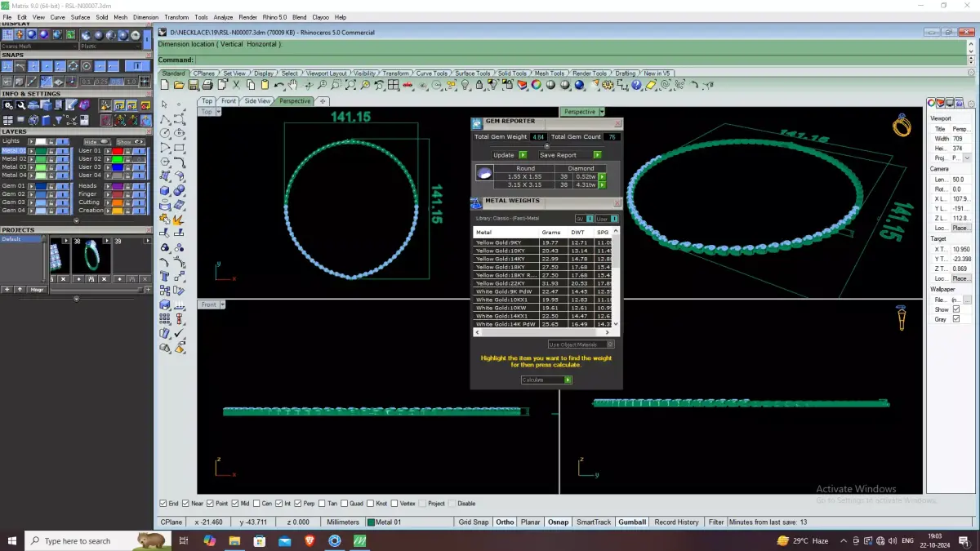This screenshot has height=551, width=980.
Task: Toggle the Gray wallpaper checkbox
Action: pos(956,319)
